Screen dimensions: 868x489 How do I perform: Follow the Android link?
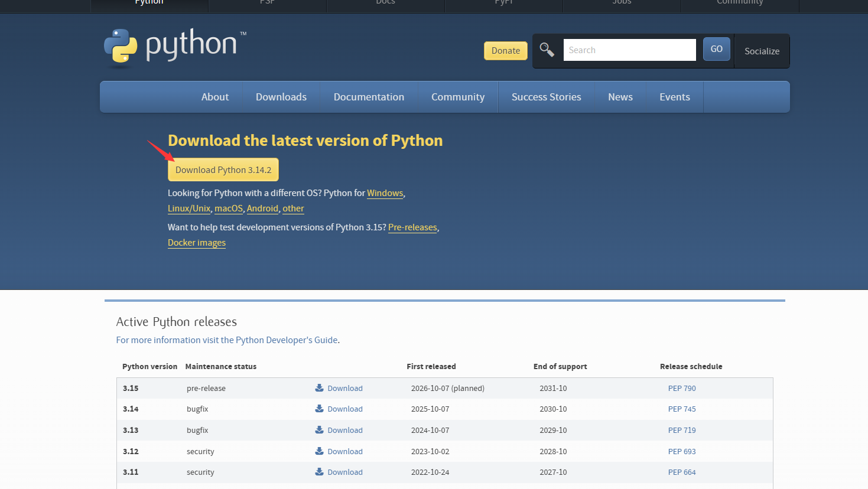point(262,208)
